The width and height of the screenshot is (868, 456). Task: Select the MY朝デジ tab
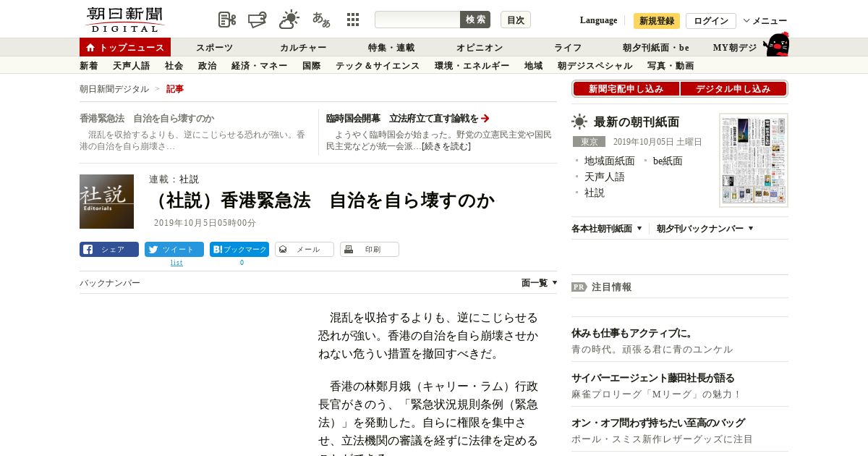[x=735, y=48]
